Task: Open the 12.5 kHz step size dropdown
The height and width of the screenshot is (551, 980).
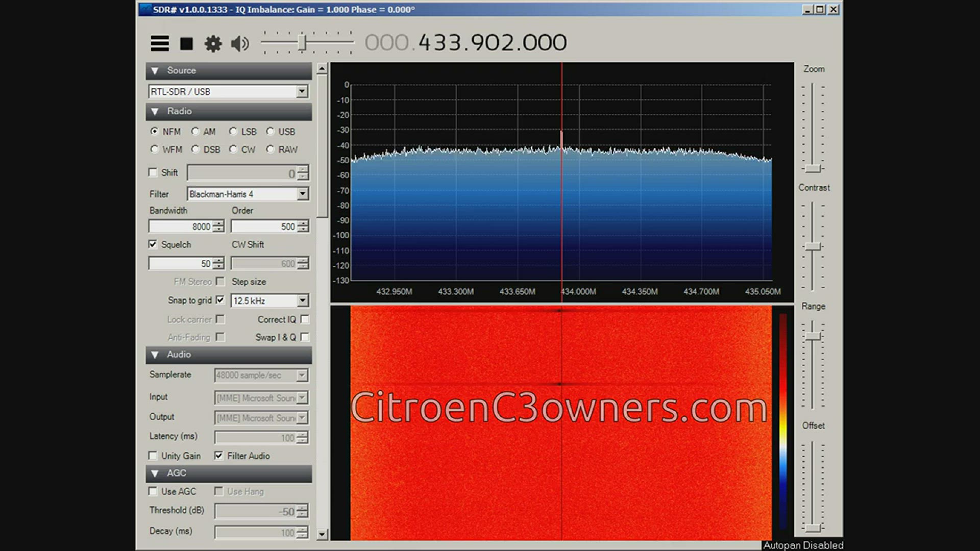Action: click(303, 300)
